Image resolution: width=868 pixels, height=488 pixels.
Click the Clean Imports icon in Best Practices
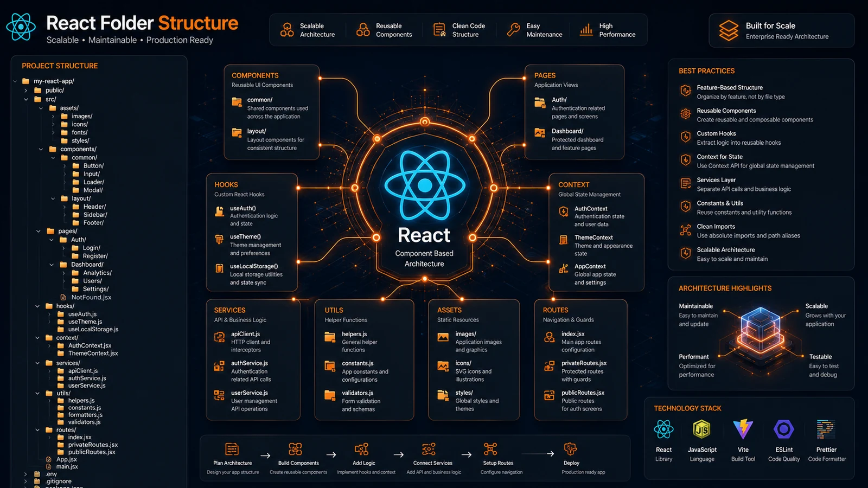686,230
